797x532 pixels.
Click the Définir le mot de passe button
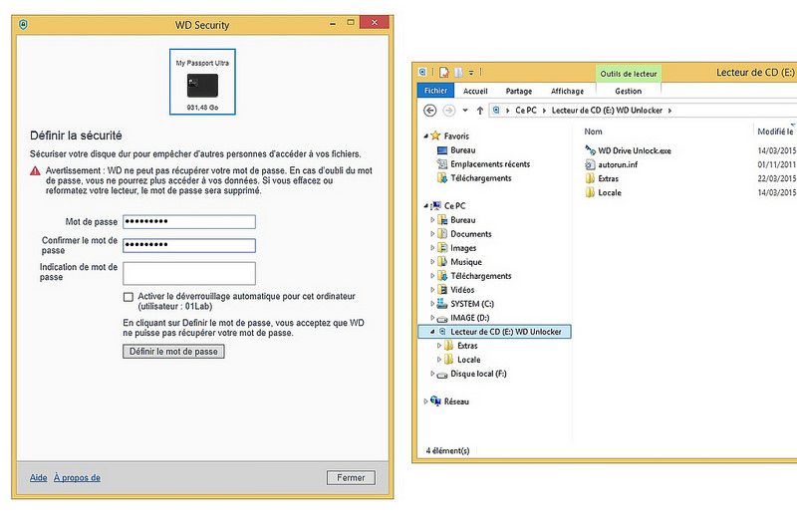pyautogui.click(x=173, y=352)
